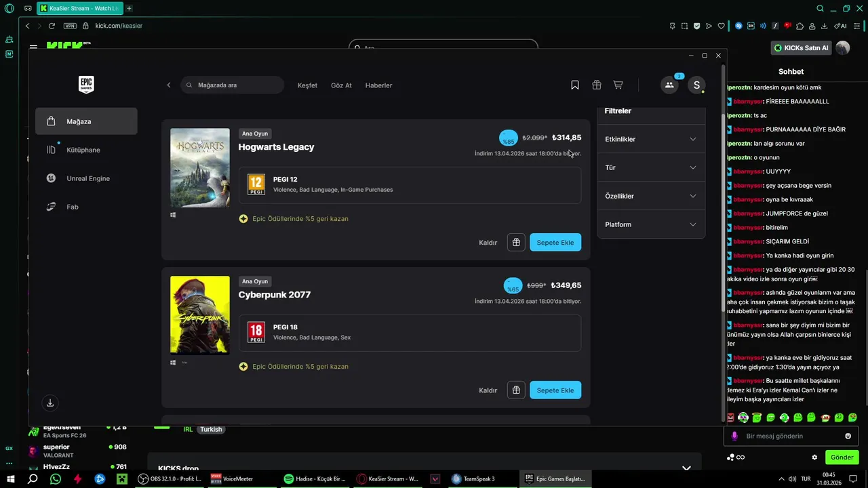868x488 pixels.
Task: Open the emoji picker in chat input
Action: pyautogui.click(x=848, y=436)
